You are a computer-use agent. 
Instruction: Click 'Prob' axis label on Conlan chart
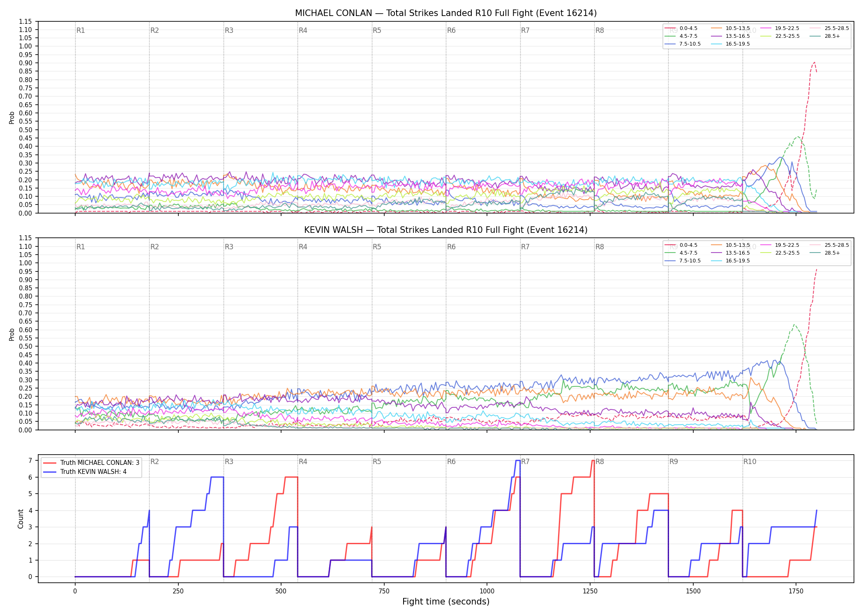pyautogui.click(x=12, y=117)
